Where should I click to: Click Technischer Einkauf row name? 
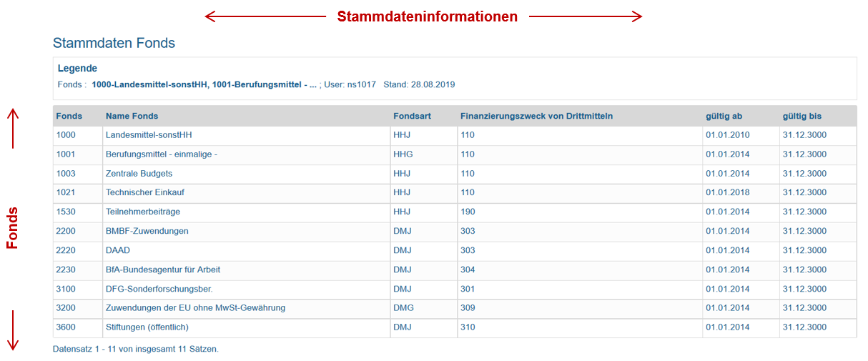(145, 193)
